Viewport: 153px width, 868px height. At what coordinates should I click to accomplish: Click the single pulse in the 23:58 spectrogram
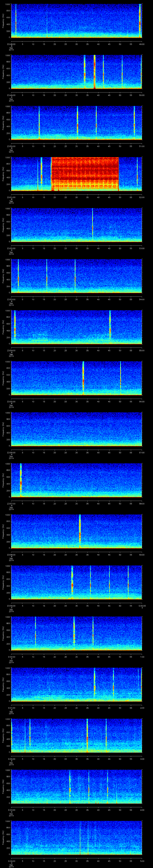(x=80, y=531)
